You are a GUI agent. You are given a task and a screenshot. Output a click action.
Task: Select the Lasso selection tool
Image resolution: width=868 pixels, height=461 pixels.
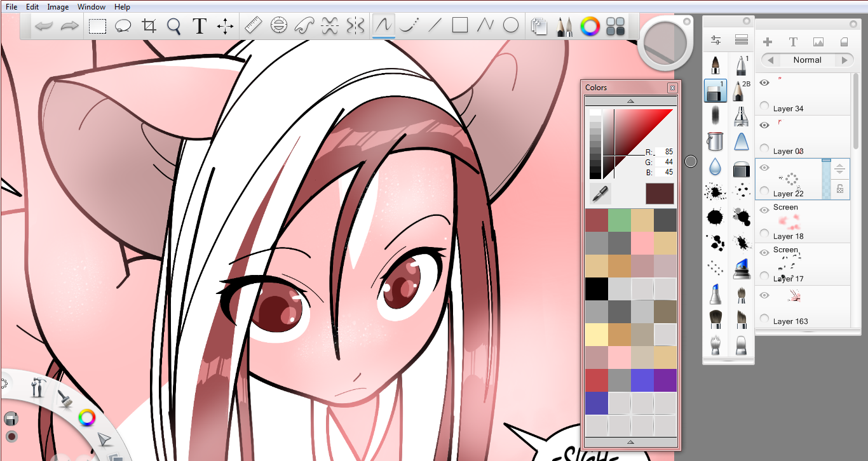(123, 26)
